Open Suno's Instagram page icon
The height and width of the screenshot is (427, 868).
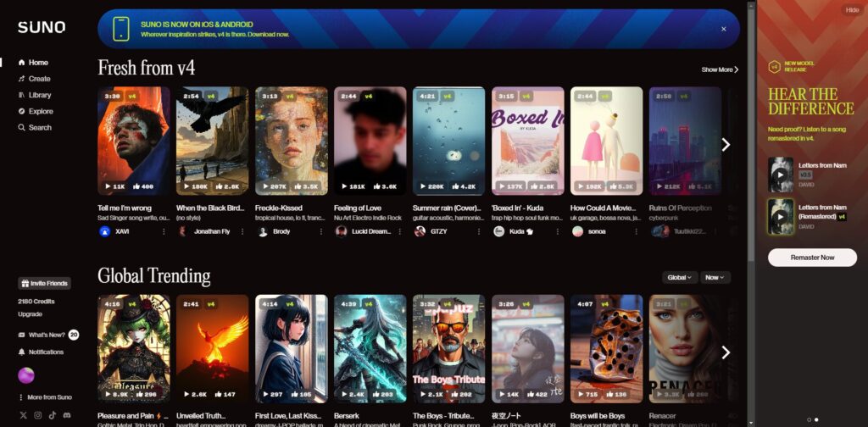pos(36,414)
